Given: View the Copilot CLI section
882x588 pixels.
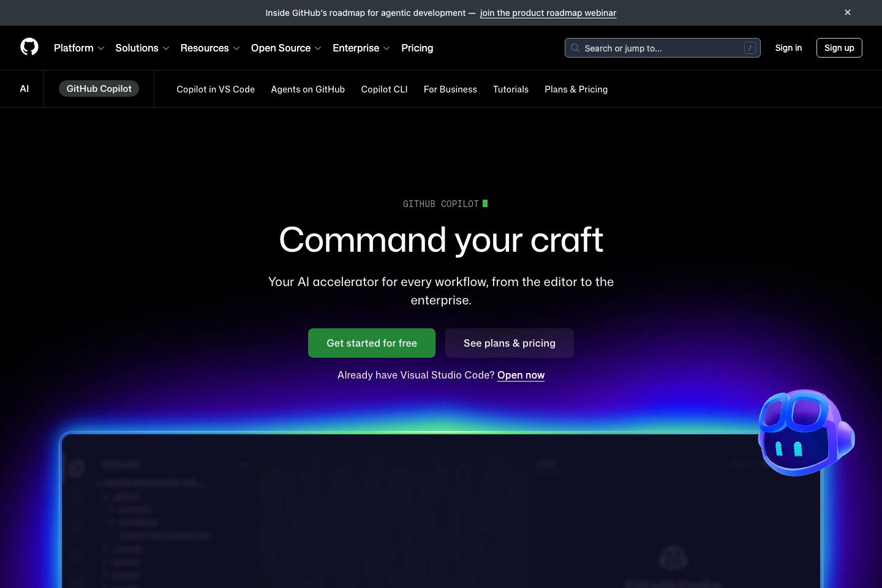Looking at the screenshot, I should (384, 89).
